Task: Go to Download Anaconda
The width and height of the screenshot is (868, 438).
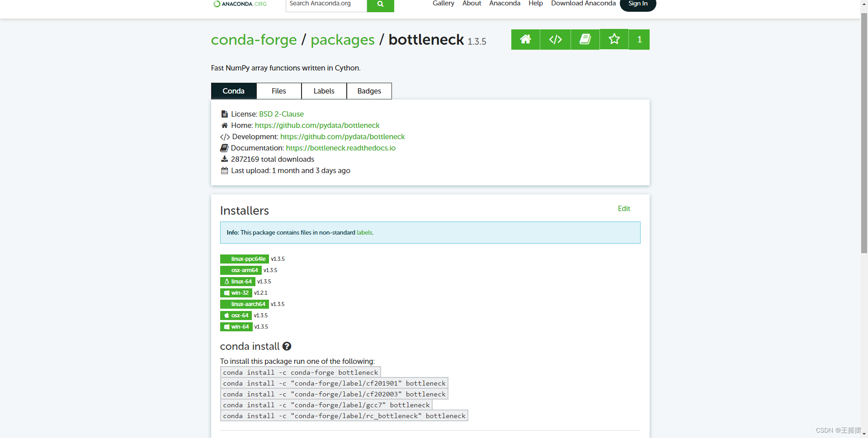Action: tap(583, 4)
